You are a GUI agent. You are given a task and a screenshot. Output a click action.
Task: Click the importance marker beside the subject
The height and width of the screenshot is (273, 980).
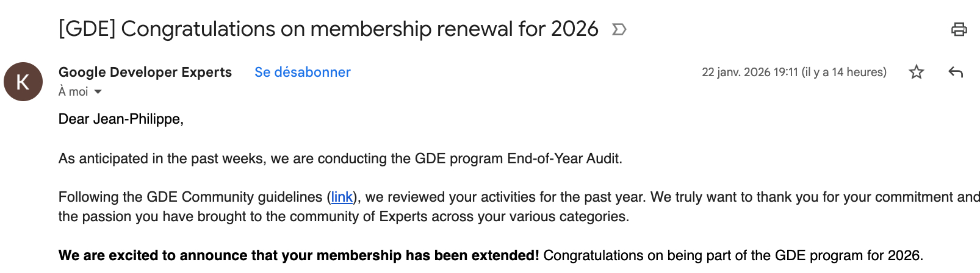619,29
